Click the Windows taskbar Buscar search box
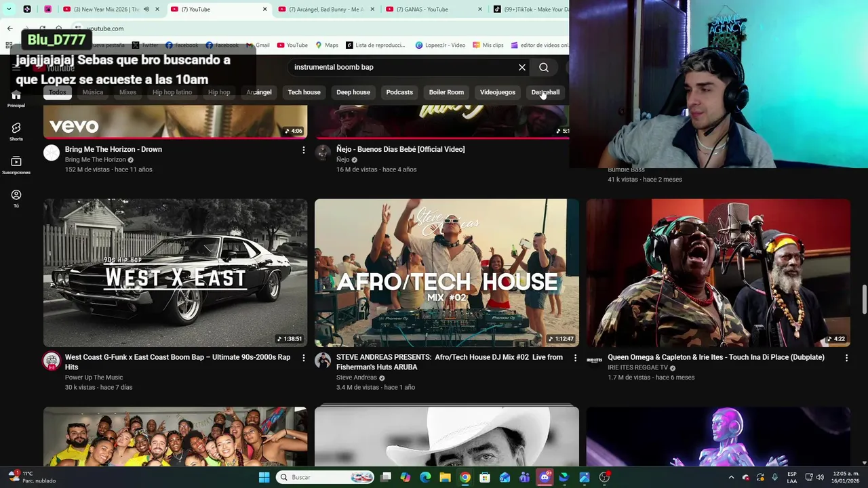Viewport: 868px width, 488px height. point(325,477)
